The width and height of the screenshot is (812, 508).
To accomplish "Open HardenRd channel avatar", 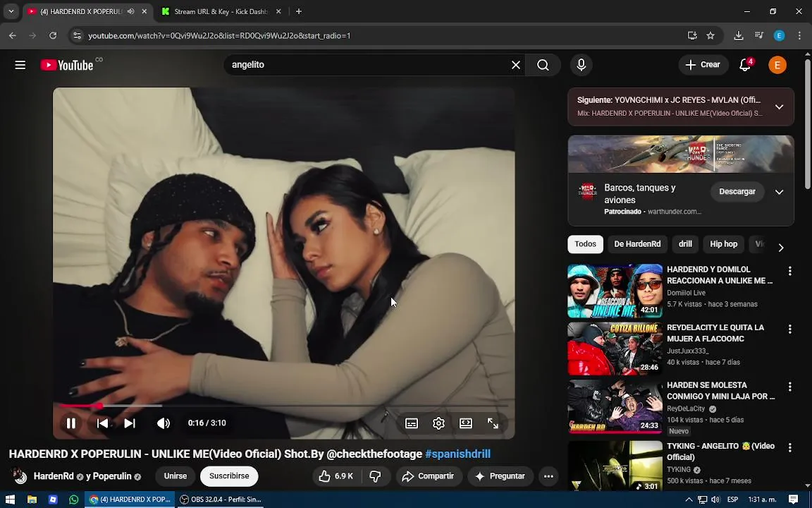I will coord(20,476).
